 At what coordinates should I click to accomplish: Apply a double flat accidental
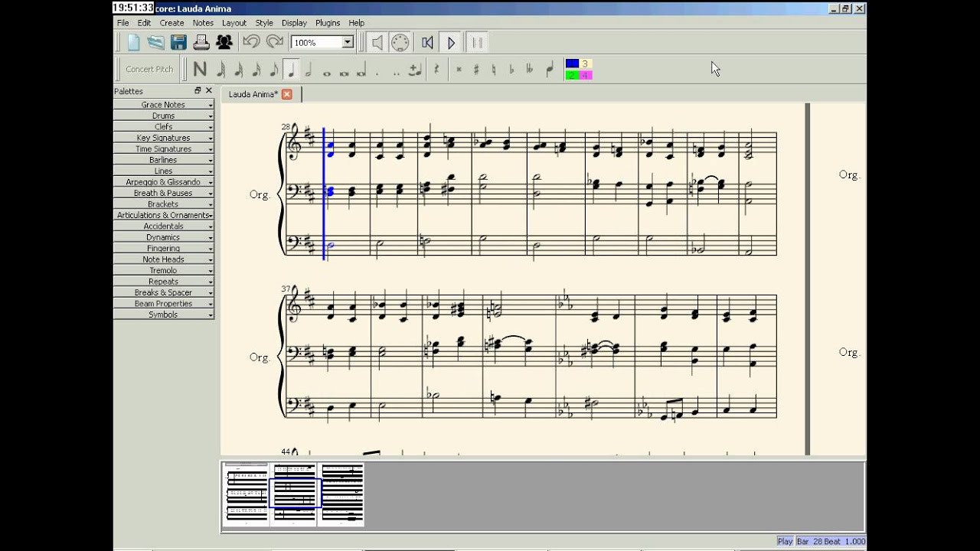pyautogui.click(x=530, y=70)
